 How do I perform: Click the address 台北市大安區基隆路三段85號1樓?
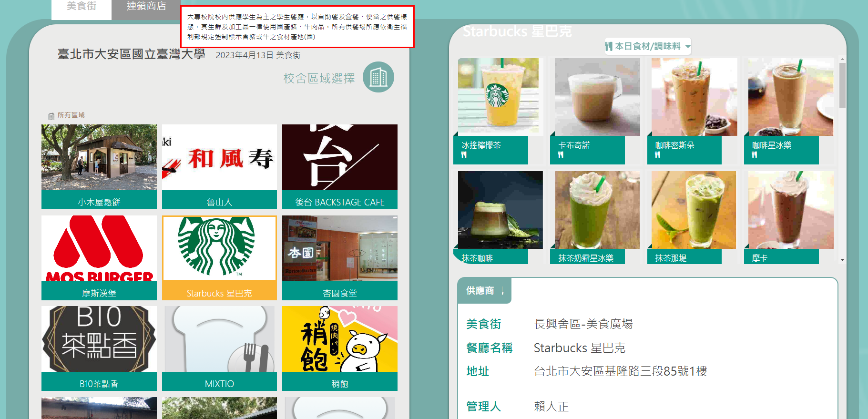621,371
